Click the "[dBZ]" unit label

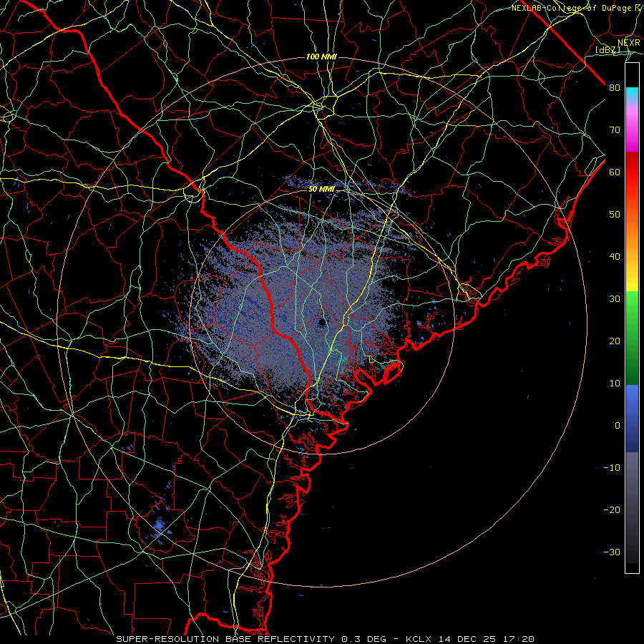point(608,50)
